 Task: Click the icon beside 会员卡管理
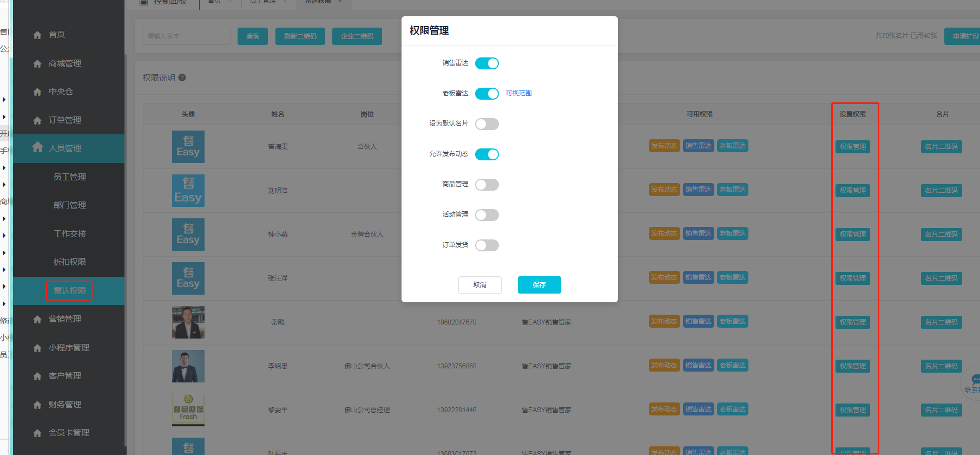point(37,433)
